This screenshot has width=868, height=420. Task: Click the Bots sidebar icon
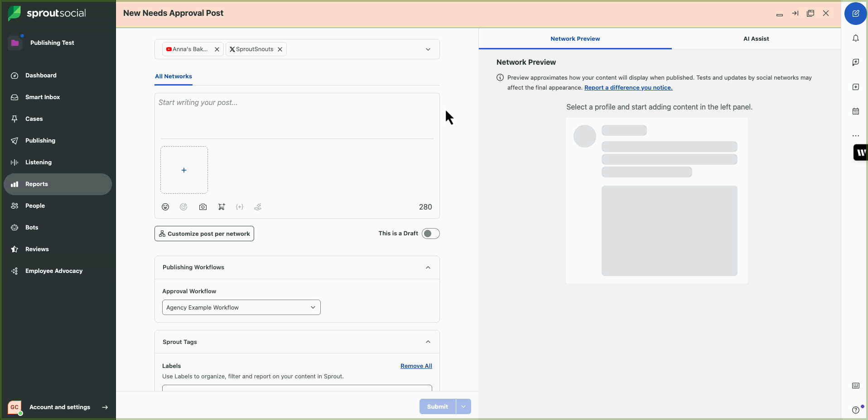pyautogui.click(x=14, y=228)
